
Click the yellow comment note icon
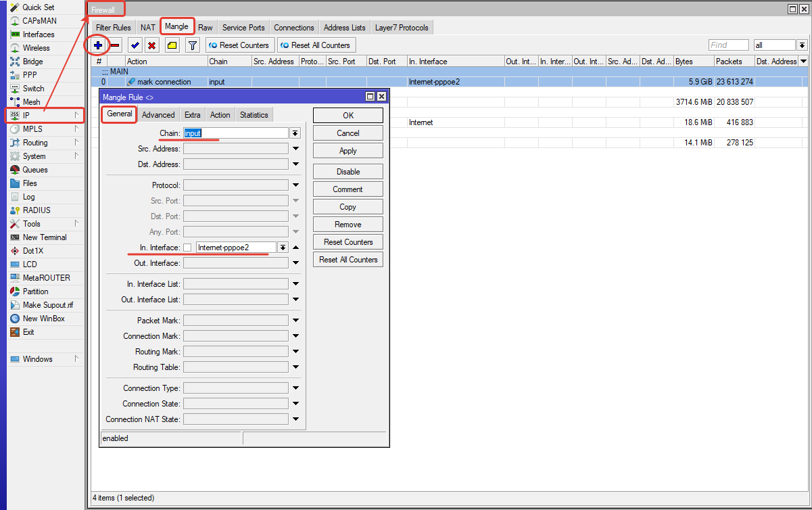172,45
